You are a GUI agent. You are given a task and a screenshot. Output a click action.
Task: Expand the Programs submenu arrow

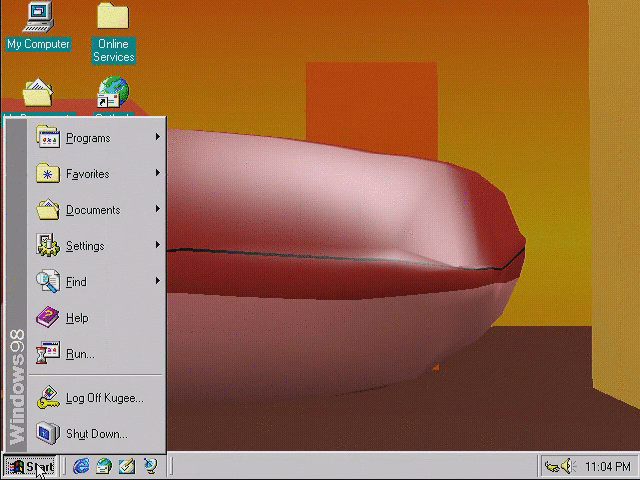point(158,137)
